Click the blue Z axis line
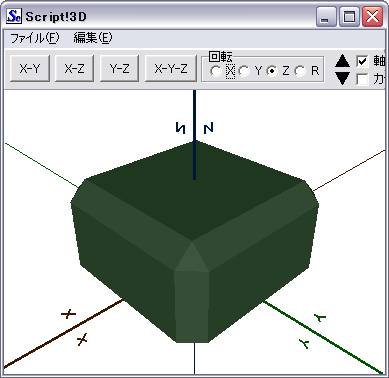The width and height of the screenshot is (389, 378). pos(195,133)
